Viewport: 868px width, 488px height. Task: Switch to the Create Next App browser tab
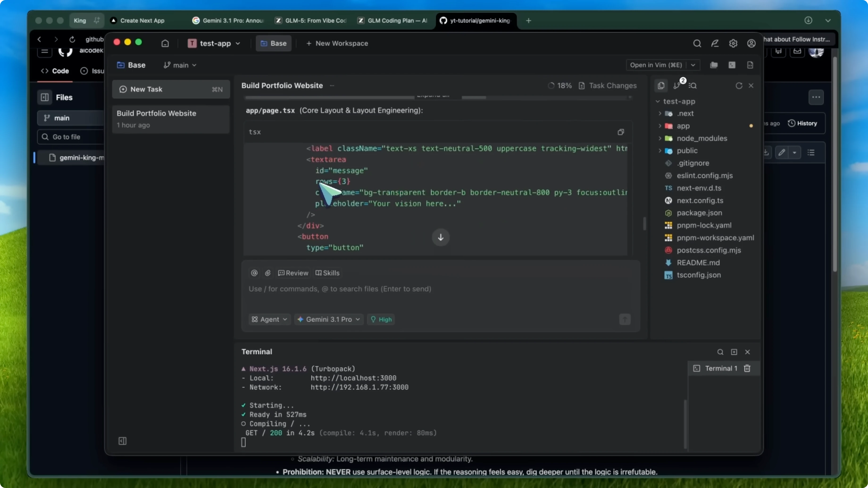pyautogui.click(x=142, y=21)
